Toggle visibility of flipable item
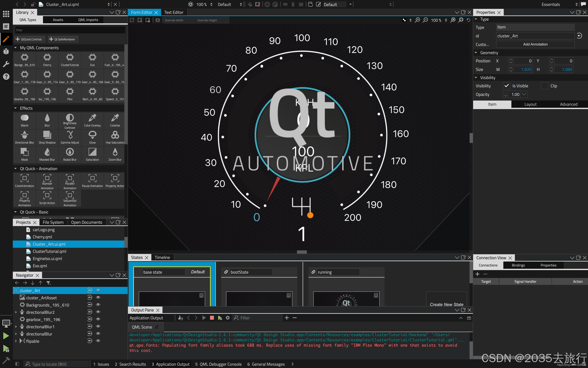This screenshot has width=588, height=368. [98, 341]
